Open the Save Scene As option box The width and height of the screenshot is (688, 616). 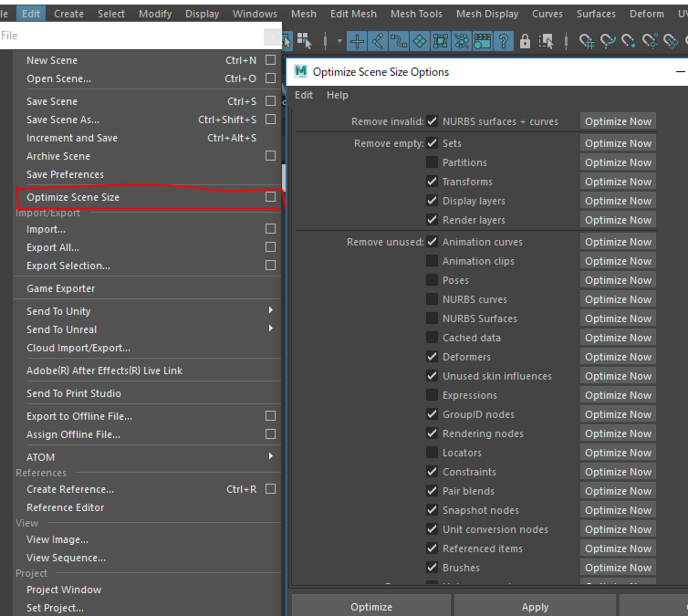tap(270, 120)
